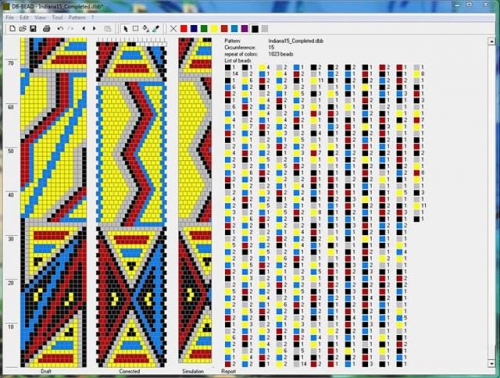Open the View menu

pyautogui.click(x=40, y=17)
